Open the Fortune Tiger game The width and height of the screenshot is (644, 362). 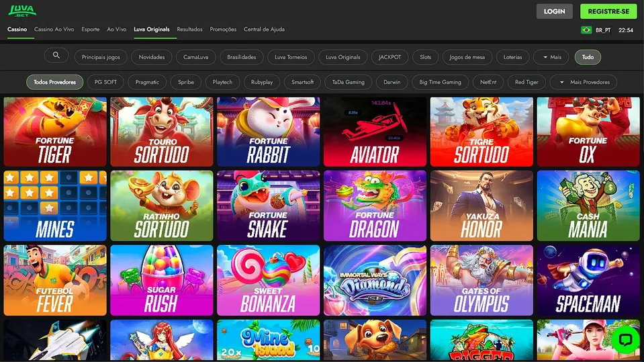pyautogui.click(x=55, y=132)
